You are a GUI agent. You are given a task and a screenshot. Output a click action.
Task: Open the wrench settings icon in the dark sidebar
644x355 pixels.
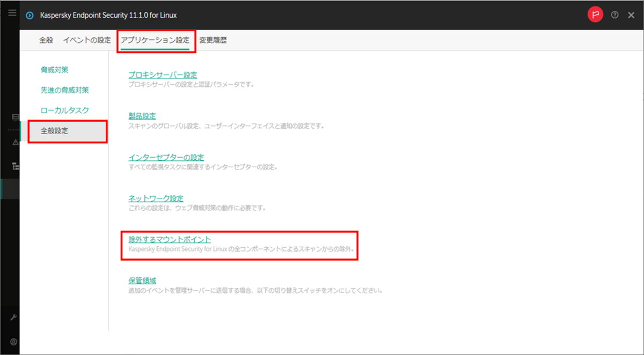click(14, 317)
